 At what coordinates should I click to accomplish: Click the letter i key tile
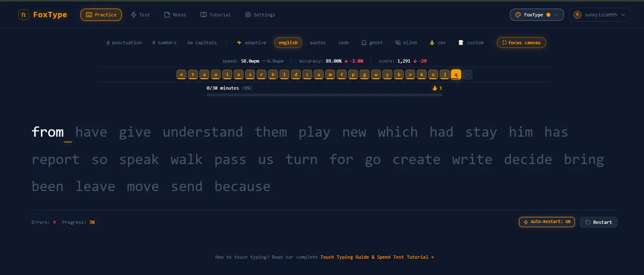(x=227, y=74)
